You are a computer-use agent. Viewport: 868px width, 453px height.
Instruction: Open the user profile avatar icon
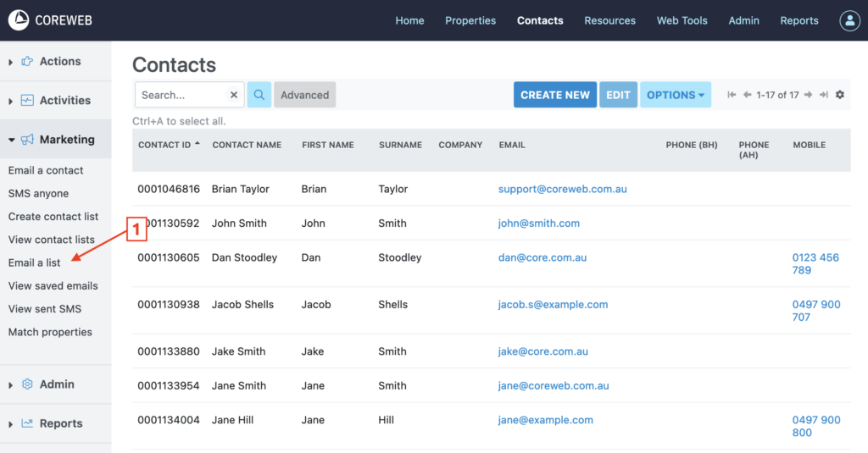(x=849, y=20)
